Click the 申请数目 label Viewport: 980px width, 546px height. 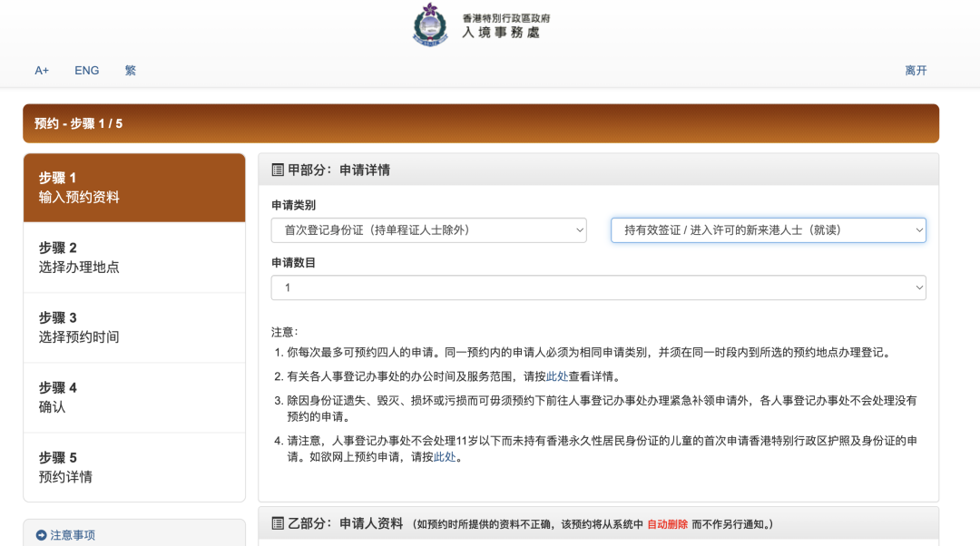click(x=293, y=263)
